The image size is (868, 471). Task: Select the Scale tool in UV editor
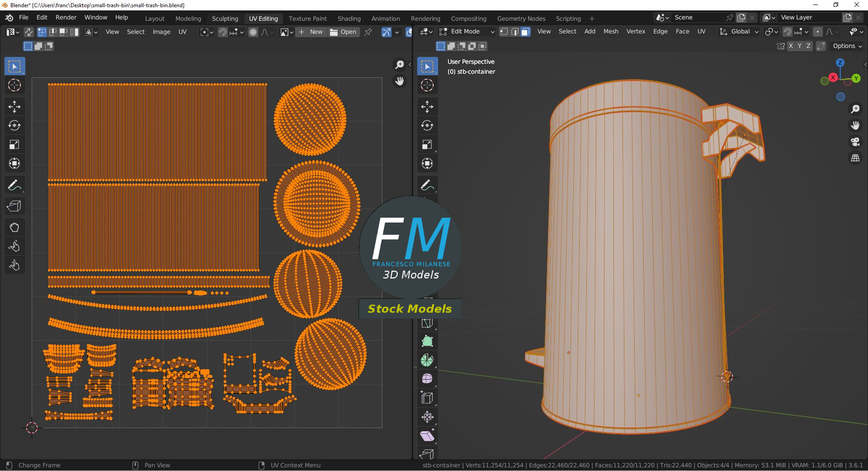click(x=14, y=144)
